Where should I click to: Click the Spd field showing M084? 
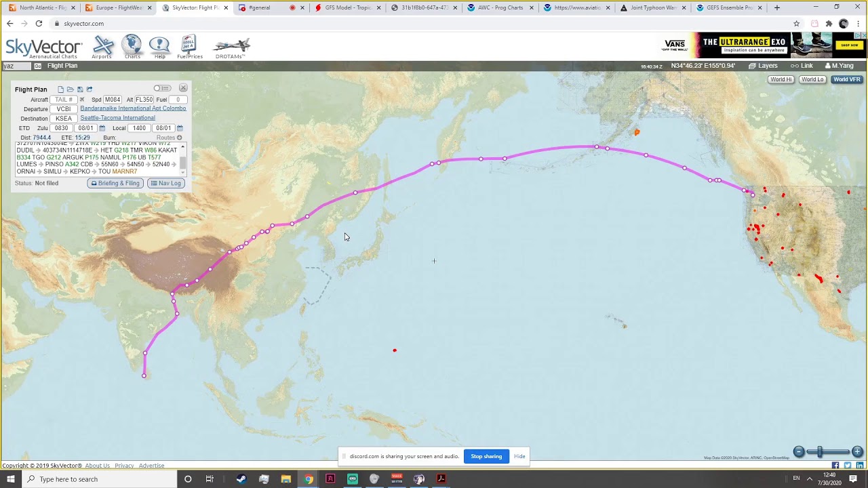(x=113, y=100)
